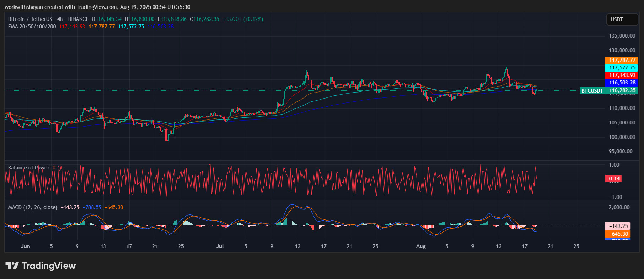Click the blue 116,503.28 price axis tag
Image resolution: width=644 pixels, height=279 pixels.
(621, 83)
